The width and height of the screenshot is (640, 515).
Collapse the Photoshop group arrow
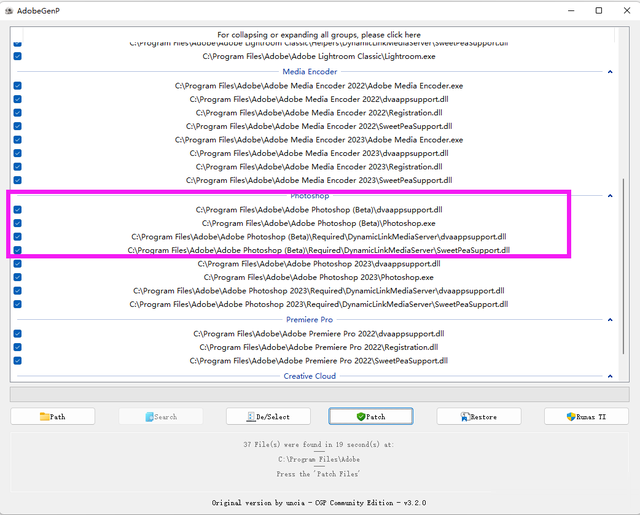(610, 196)
